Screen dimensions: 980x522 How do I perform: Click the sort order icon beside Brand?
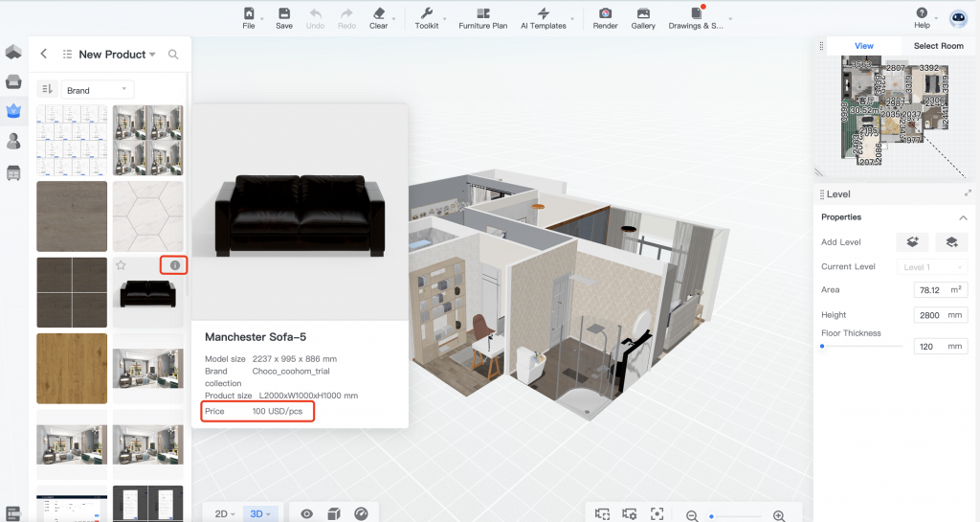(x=46, y=89)
